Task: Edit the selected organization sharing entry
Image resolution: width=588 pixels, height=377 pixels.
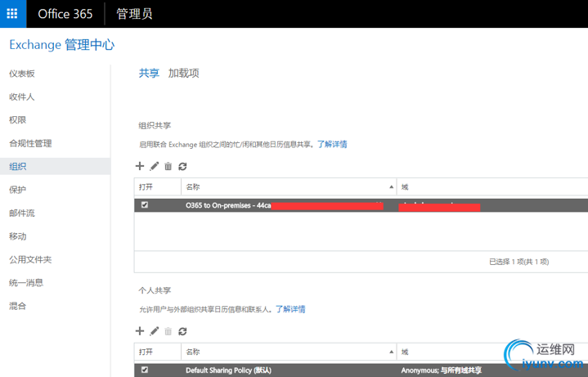Action: coord(154,166)
